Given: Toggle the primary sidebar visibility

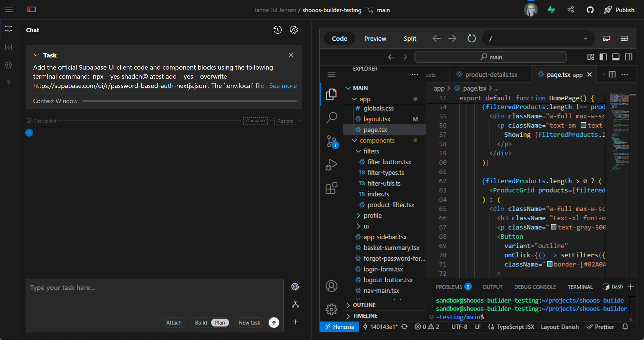Looking at the screenshot, I should [603, 57].
